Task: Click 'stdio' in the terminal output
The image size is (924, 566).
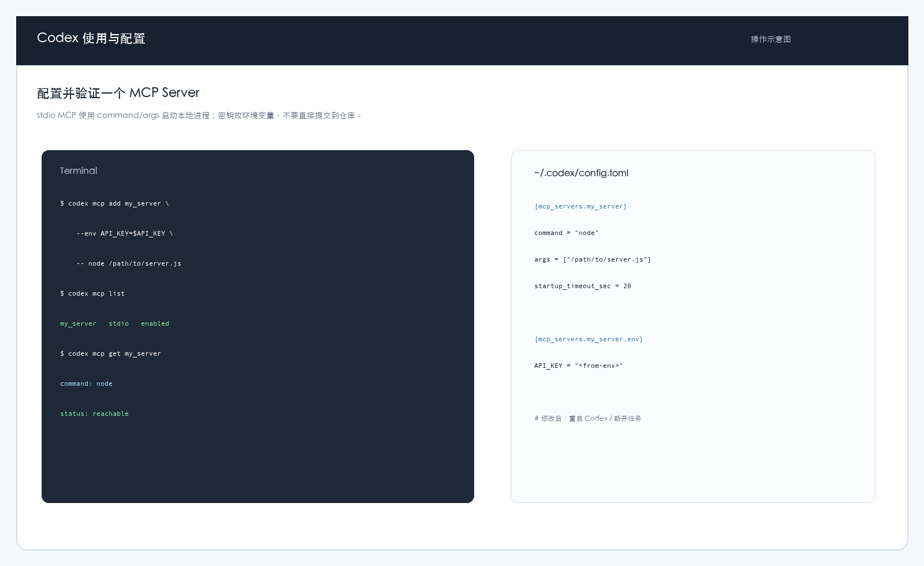Action: click(x=119, y=323)
